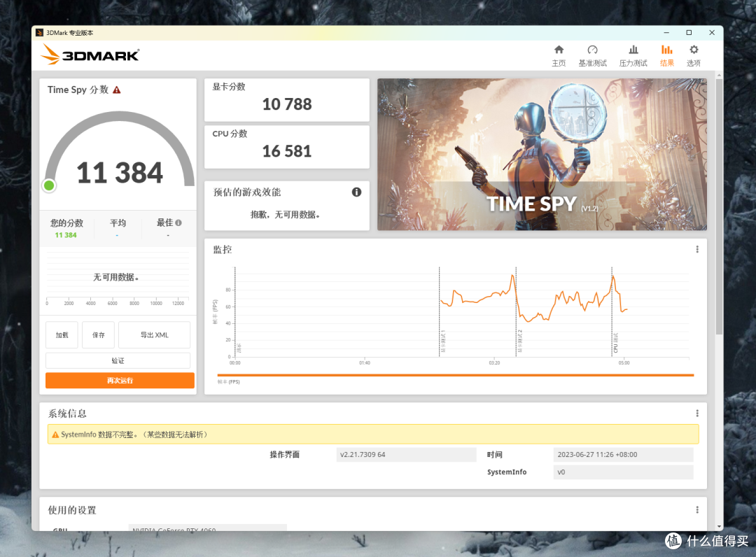This screenshot has height=557, width=756.
Task: Click the 监控 section heading
Action: coord(223,250)
